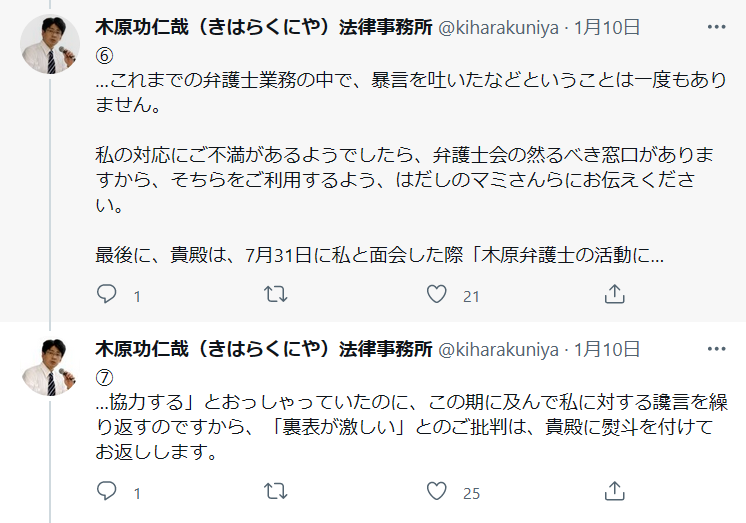Like the tweet with 25 likes

coord(437,491)
